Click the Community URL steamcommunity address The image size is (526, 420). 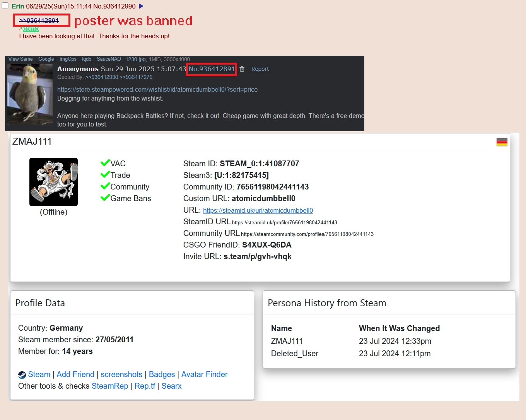point(307,234)
